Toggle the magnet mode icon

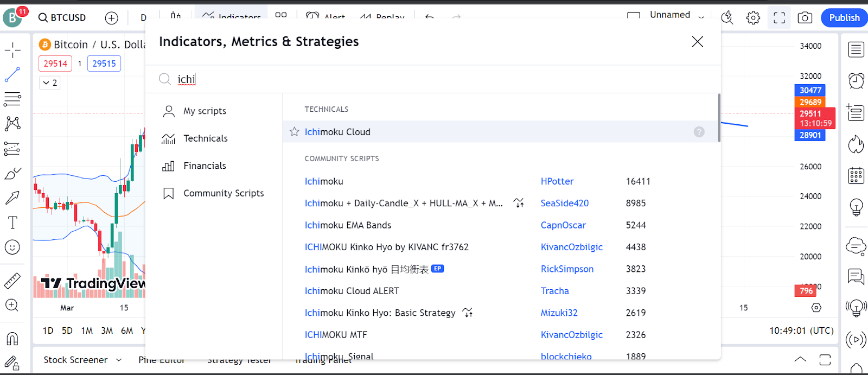point(12,339)
